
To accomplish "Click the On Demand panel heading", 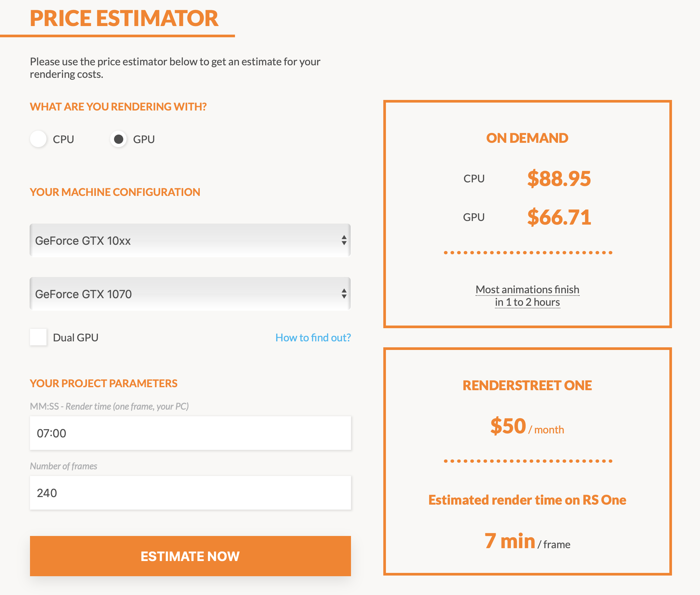I will point(527,138).
